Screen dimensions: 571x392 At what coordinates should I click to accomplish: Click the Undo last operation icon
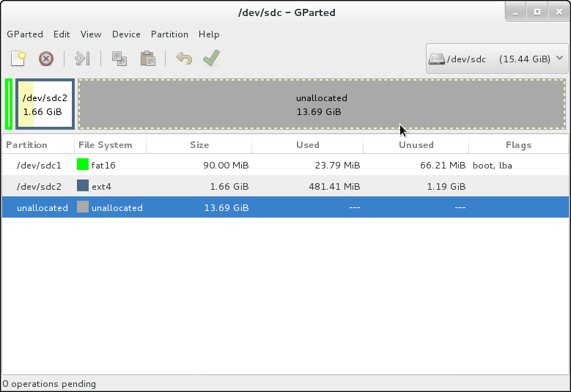[x=184, y=58]
